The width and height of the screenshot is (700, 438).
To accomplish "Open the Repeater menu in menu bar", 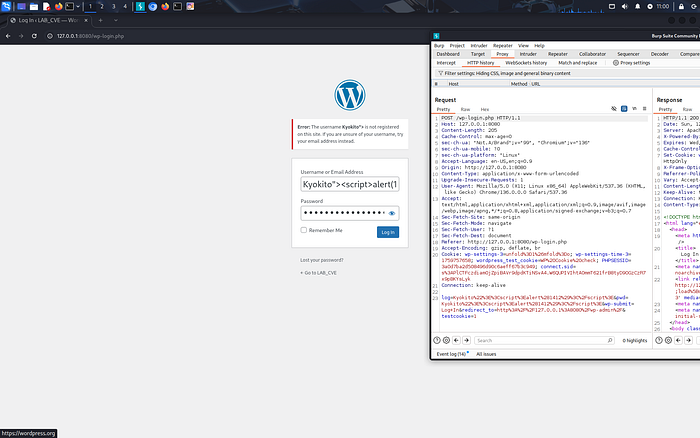I will [x=503, y=46].
